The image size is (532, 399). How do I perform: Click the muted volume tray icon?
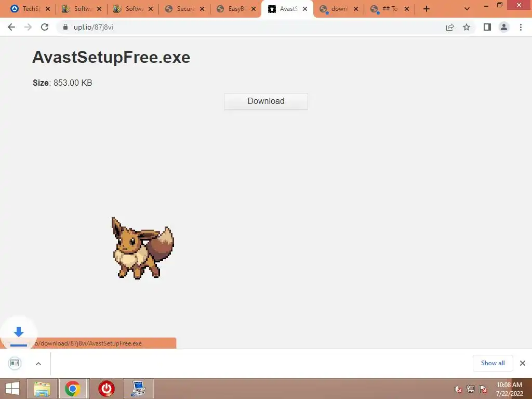458,389
